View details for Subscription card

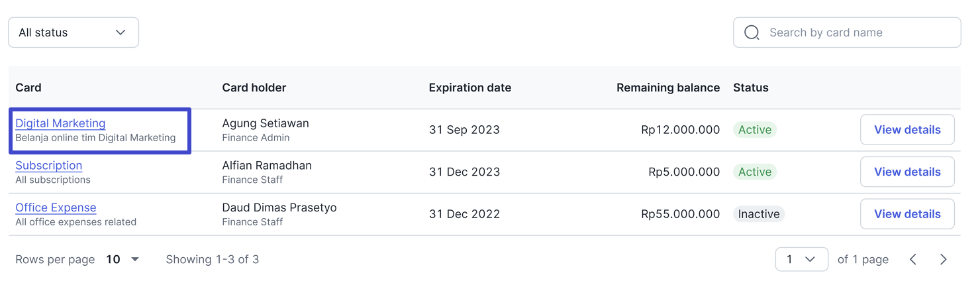pyautogui.click(x=907, y=172)
